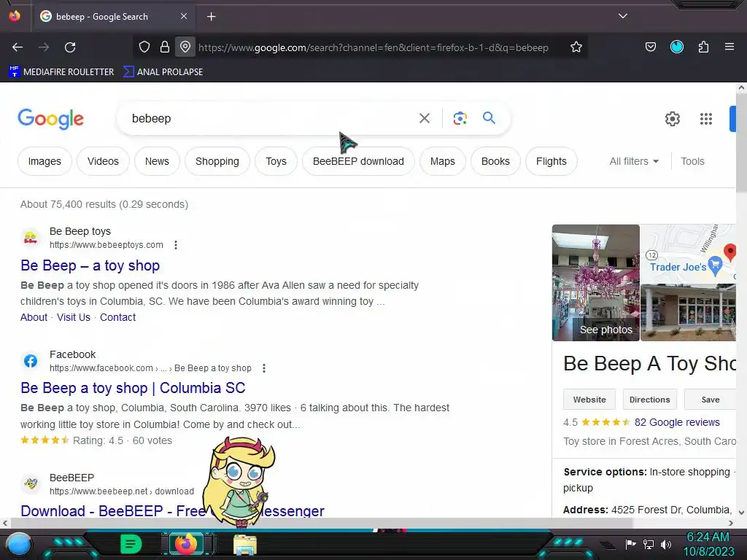Click Save button in knowledge panel
The height and width of the screenshot is (560, 747).
point(711,400)
